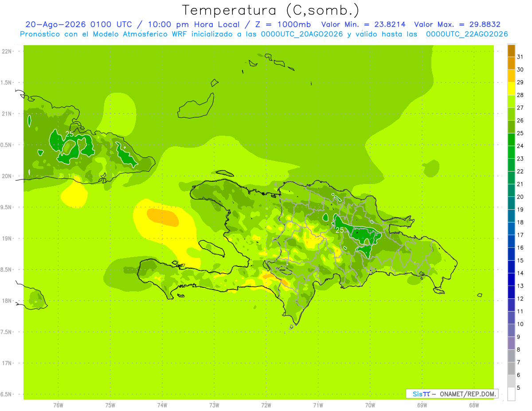
Task: Click the '21N' latitude label
Action: [6, 114]
